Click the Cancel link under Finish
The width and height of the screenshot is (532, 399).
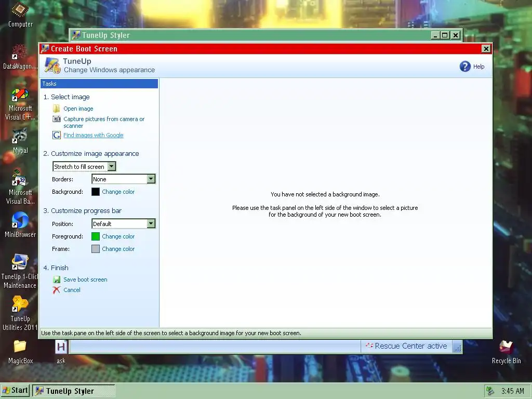point(72,290)
